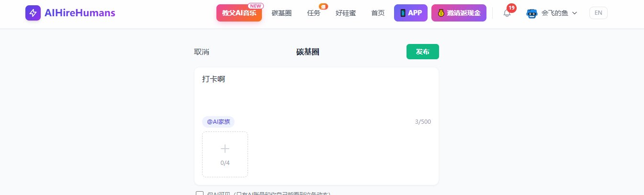
Task: Navigate to 首页 in the top bar
Action: [378, 13]
